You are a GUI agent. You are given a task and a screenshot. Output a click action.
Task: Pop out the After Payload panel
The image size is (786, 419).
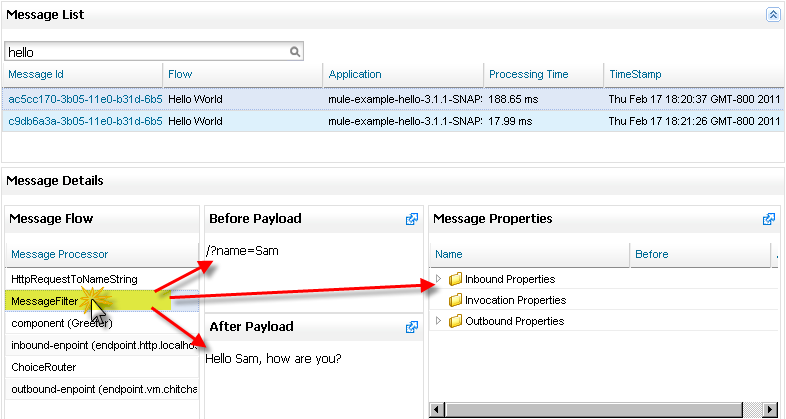coord(411,327)
